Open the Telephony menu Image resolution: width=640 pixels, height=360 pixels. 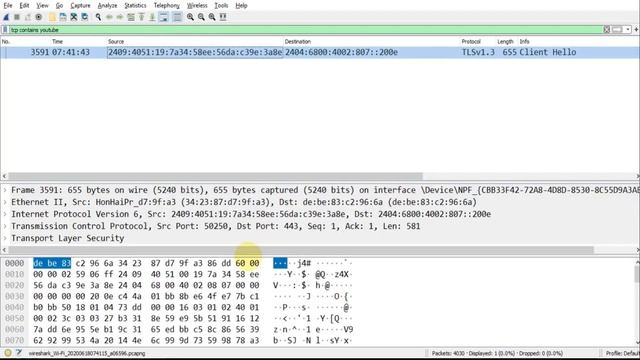coord(167,5)
